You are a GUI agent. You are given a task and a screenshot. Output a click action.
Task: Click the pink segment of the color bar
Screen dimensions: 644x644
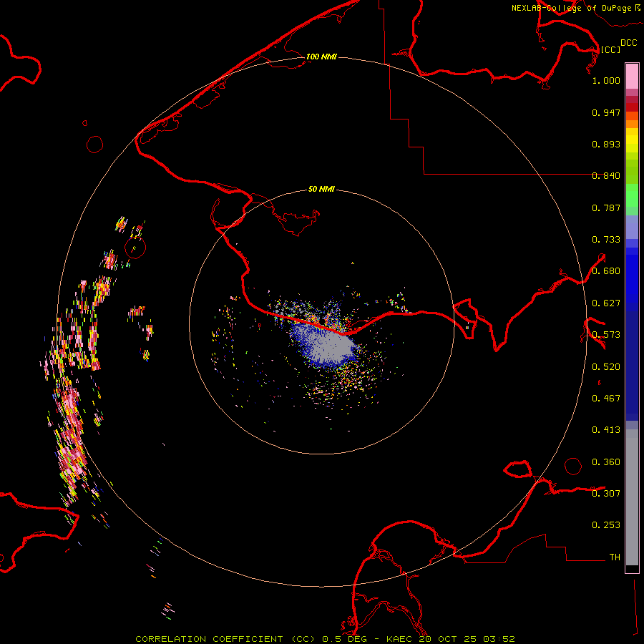click(632, 77)
